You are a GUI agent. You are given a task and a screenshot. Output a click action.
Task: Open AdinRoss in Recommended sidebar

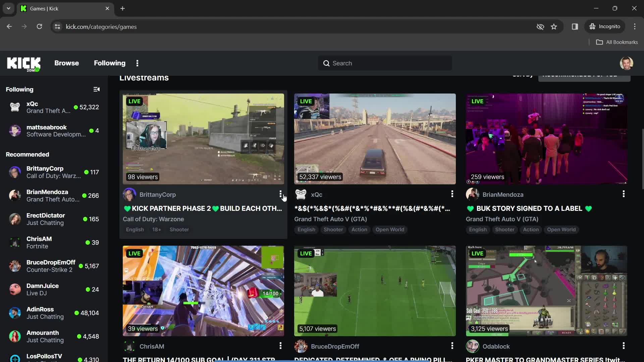54,313
